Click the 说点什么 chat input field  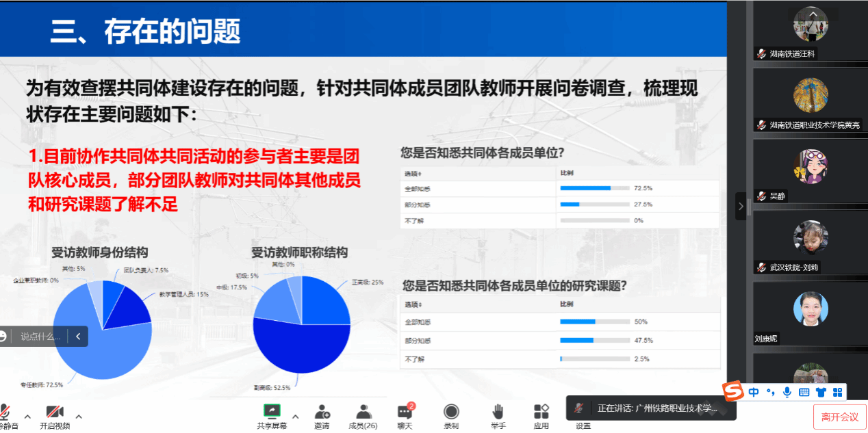click(40, 336)
